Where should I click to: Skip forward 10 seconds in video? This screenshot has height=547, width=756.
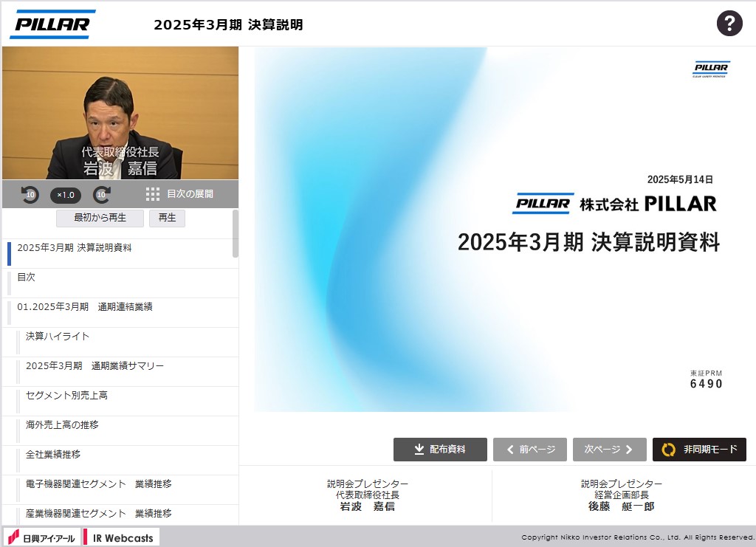point(102,194)
